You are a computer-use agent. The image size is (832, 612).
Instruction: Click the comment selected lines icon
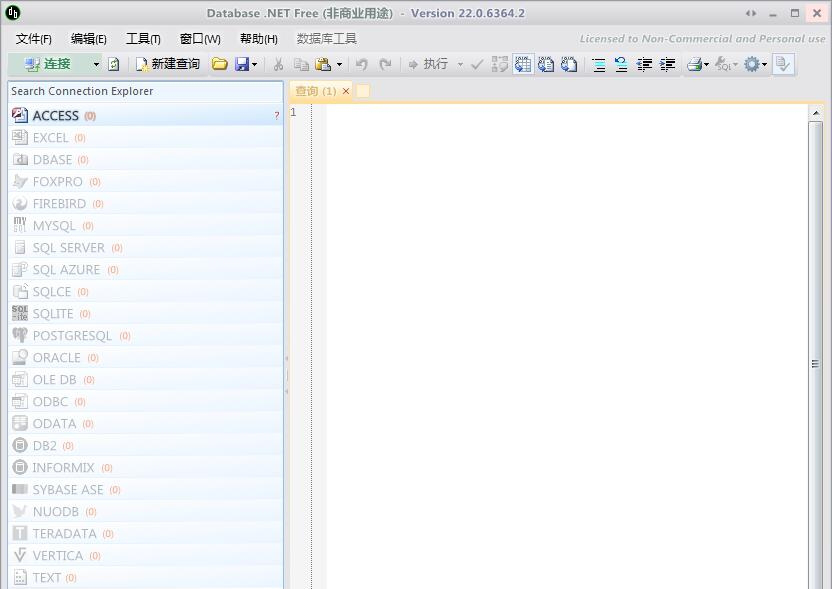tap(599, 64)
